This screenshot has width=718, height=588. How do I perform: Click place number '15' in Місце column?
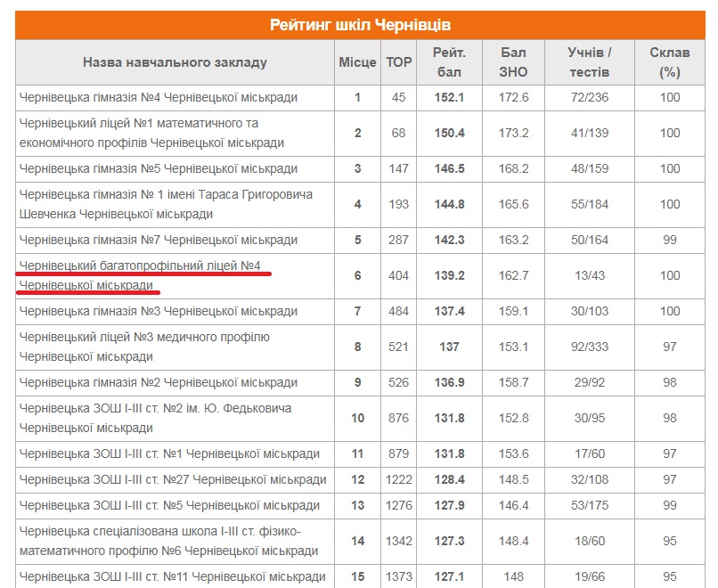pyautogui.click(x=357, y=577)
